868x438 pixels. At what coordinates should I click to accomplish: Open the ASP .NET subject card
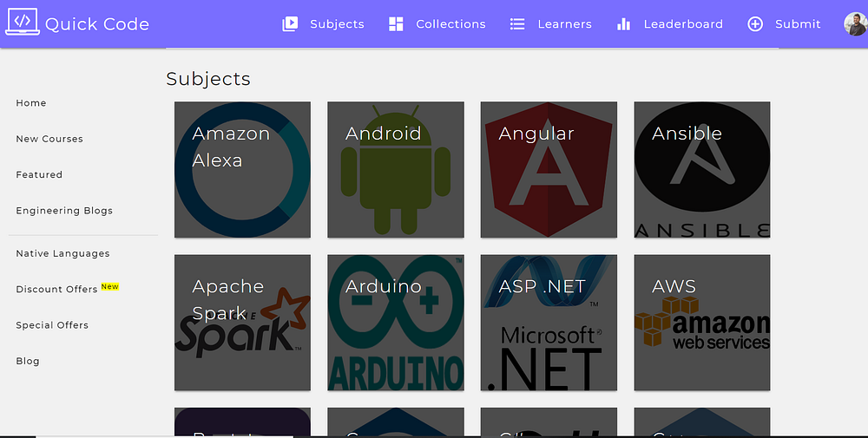pyautogui.click(x=549, y=323)
